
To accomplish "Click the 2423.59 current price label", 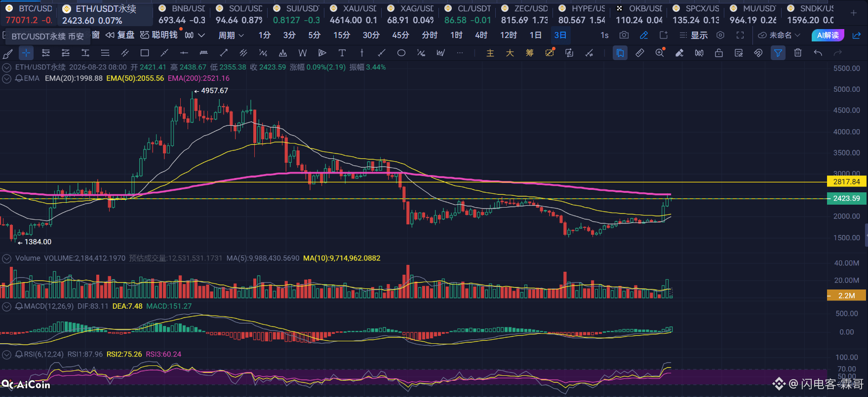I will click(847, 198).
